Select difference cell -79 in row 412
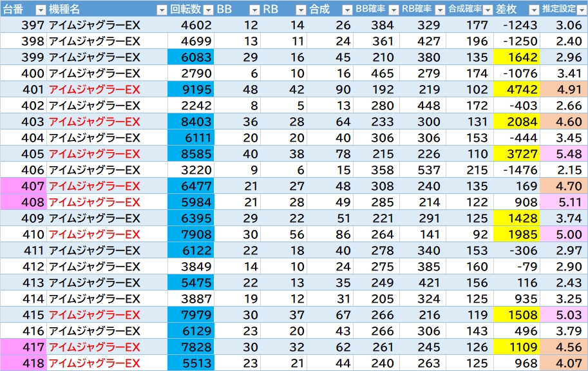 pos(517,267)
